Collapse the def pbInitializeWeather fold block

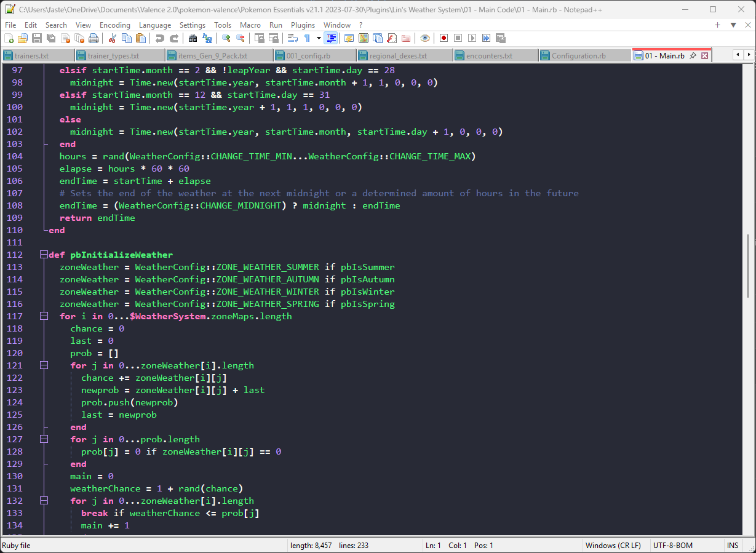coord(44,255)
